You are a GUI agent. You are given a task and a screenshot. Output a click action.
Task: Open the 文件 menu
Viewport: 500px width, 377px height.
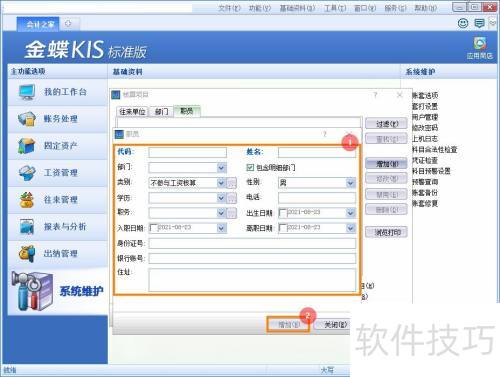[229, 8]
